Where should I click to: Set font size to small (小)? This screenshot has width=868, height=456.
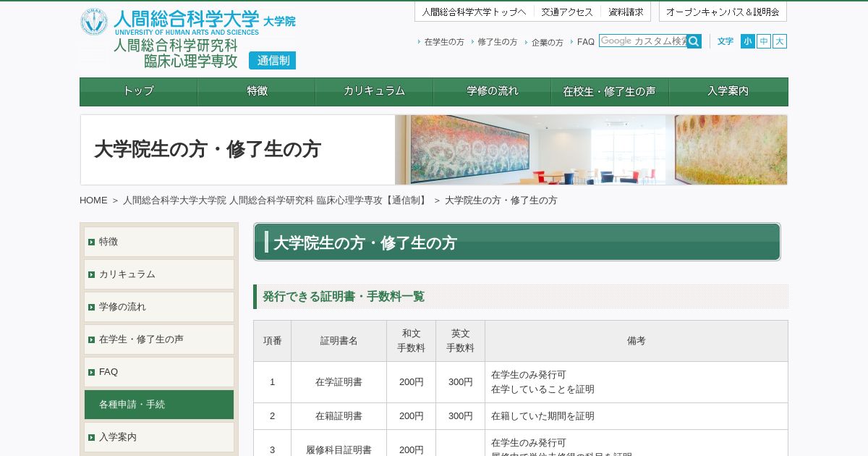748,41
